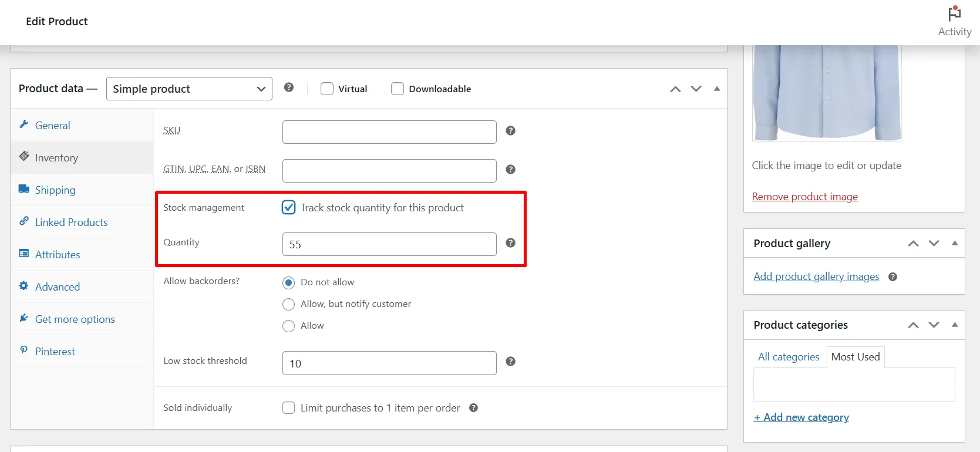Click the GTIN field help icon
The width and height of the screenshot is (980, 452).
[x=511, y=170]
